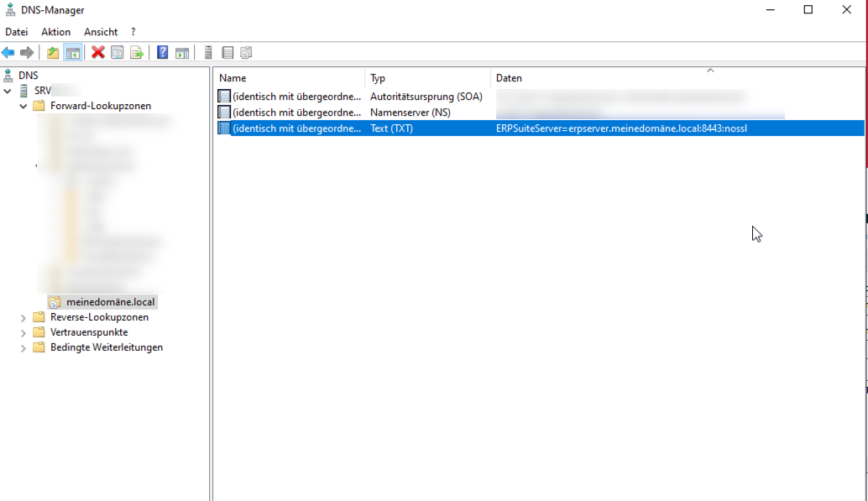Collapse the Forward-Lookupzonen folder
This screenshot has width=868, height=501.
pos(24,107)
